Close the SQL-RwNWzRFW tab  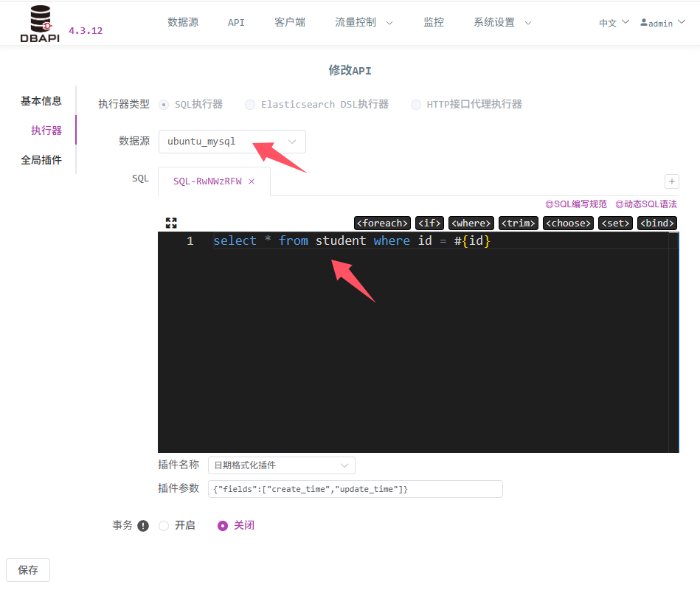coord(252,181)
